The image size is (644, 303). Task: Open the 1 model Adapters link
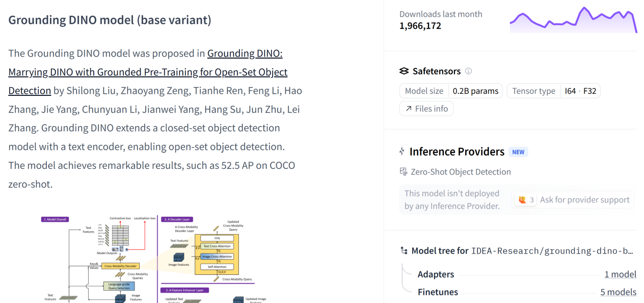(x=620, y=274)
